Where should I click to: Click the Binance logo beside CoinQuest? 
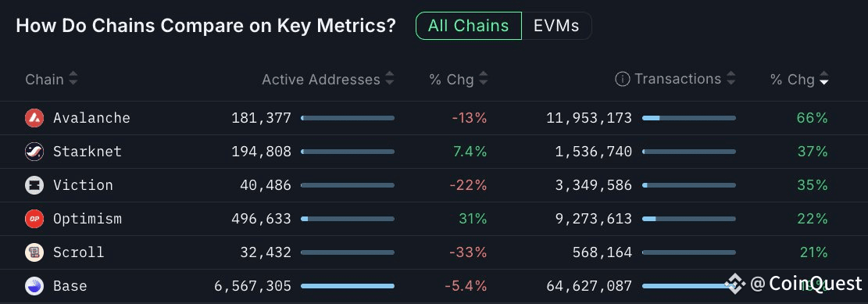pos(736,284)
